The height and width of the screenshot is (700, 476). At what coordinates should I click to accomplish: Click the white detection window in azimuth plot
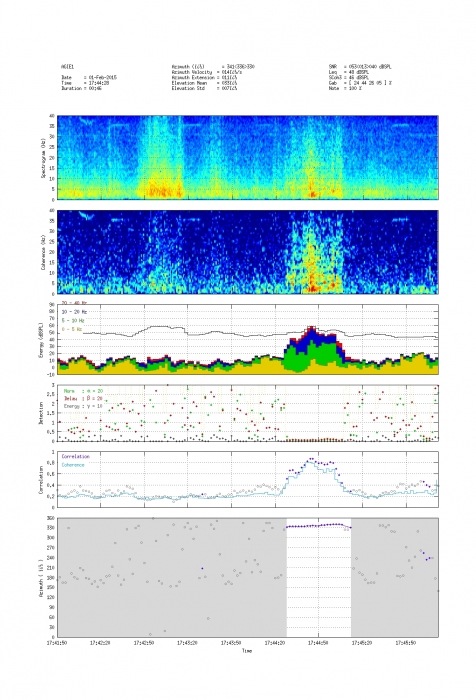click(x=318, y=578)
